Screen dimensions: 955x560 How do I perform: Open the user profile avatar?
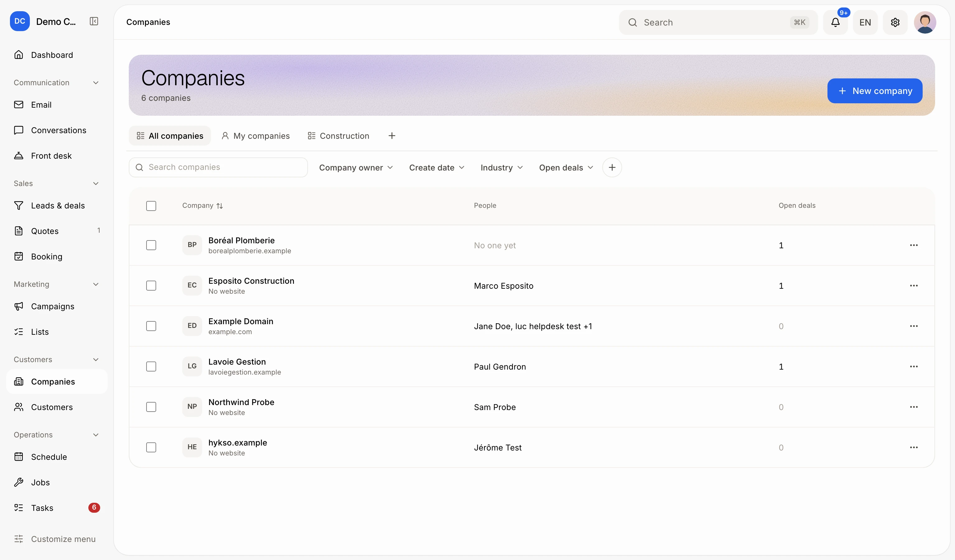tap(925, 22)
